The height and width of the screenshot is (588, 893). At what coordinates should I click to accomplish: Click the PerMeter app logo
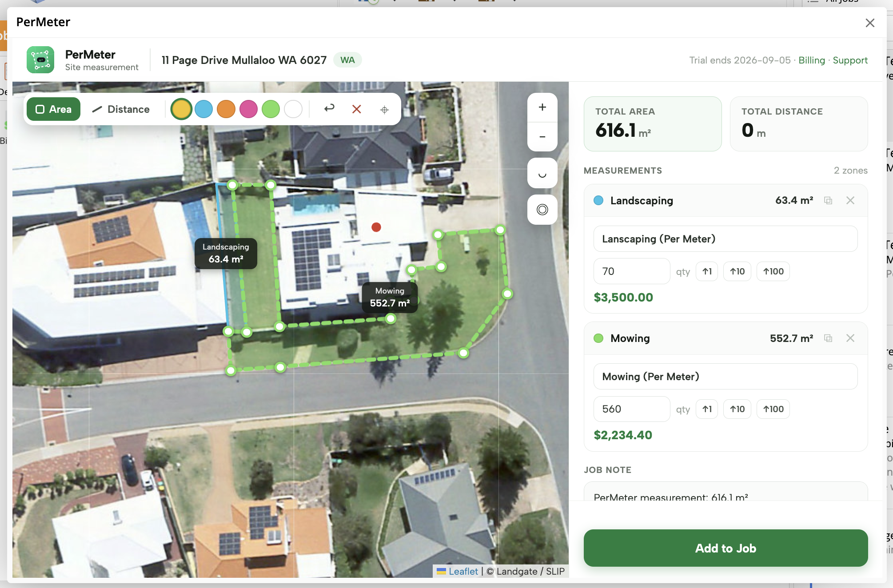(40, 60)
